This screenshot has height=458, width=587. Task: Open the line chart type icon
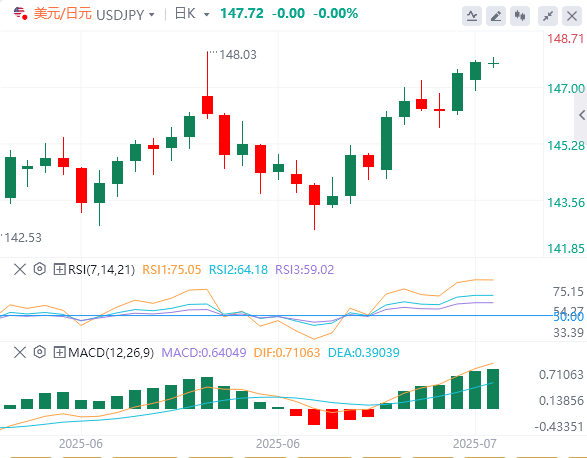472,16
